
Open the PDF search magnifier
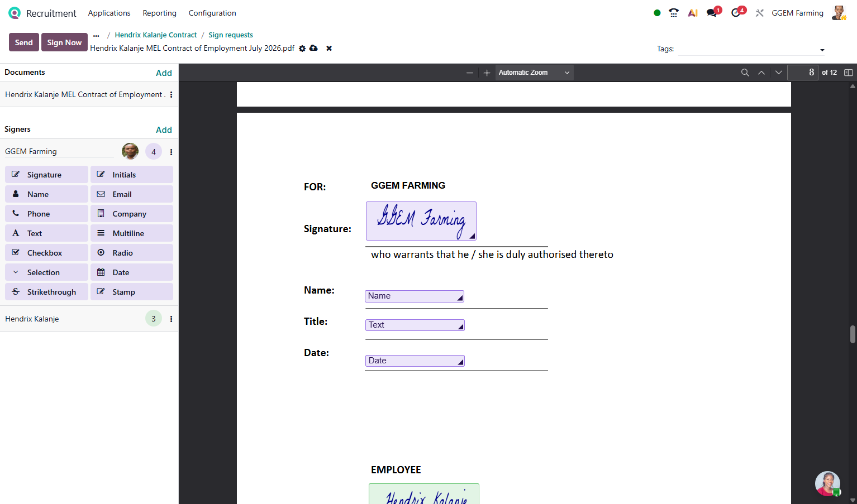click(x=745, y=73)
